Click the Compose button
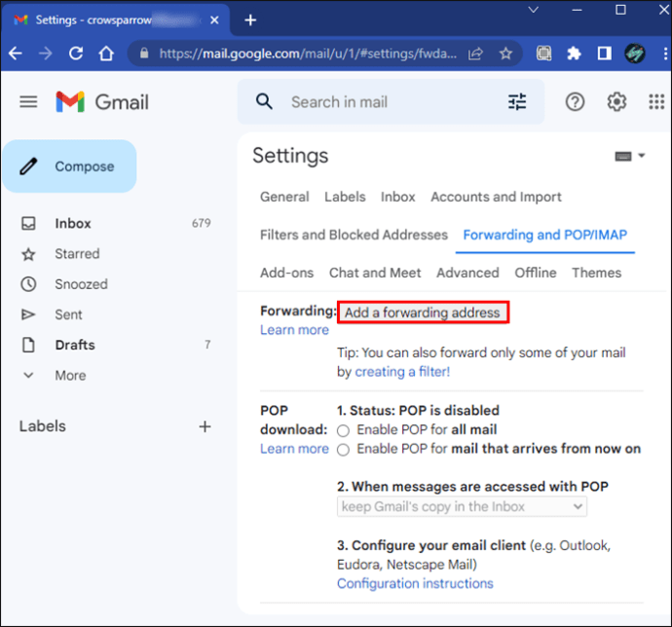 coord(69,166)
